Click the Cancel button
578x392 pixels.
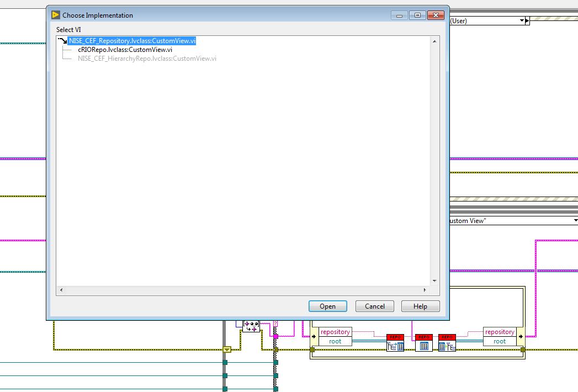pos(374,306)
